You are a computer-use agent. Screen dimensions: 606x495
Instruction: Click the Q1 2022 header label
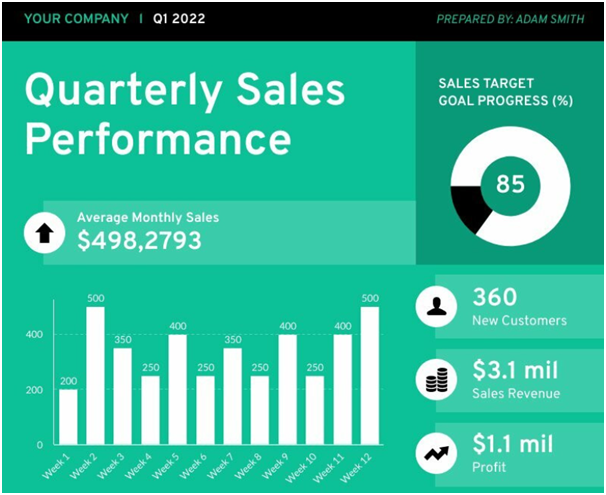tap(179, 19)
